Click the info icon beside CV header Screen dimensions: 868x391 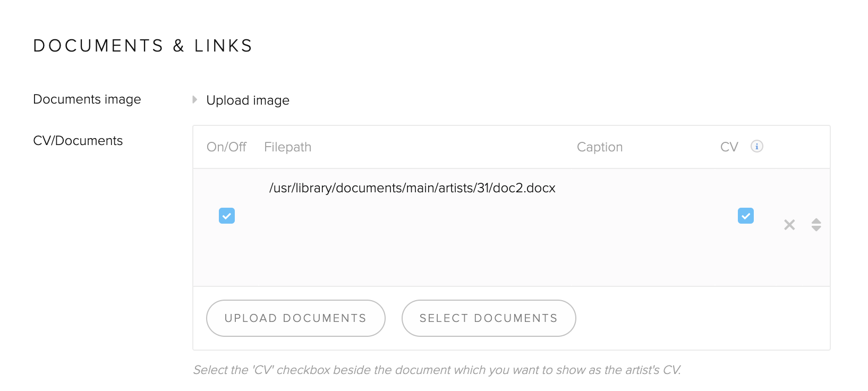pyautogui.click(x=757, y=146)
